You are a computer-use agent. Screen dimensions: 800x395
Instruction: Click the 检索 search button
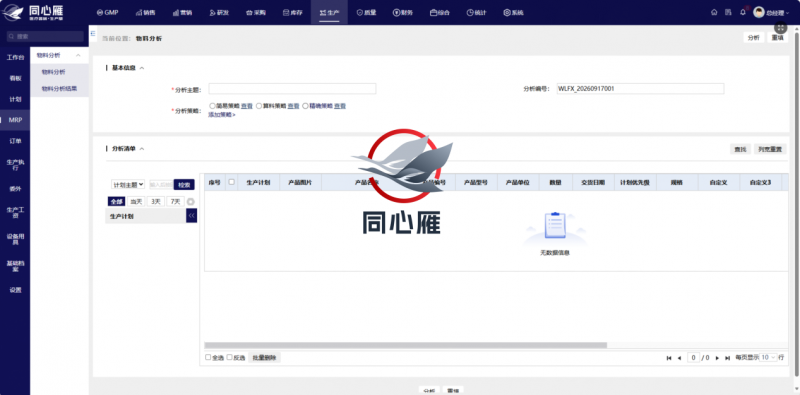coord(184,185)
